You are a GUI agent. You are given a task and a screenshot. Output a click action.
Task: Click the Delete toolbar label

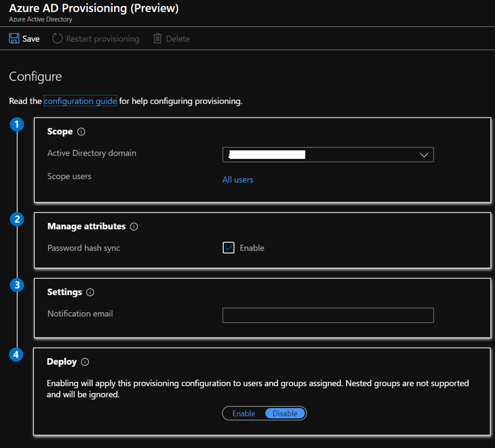[x=178, y=39]
